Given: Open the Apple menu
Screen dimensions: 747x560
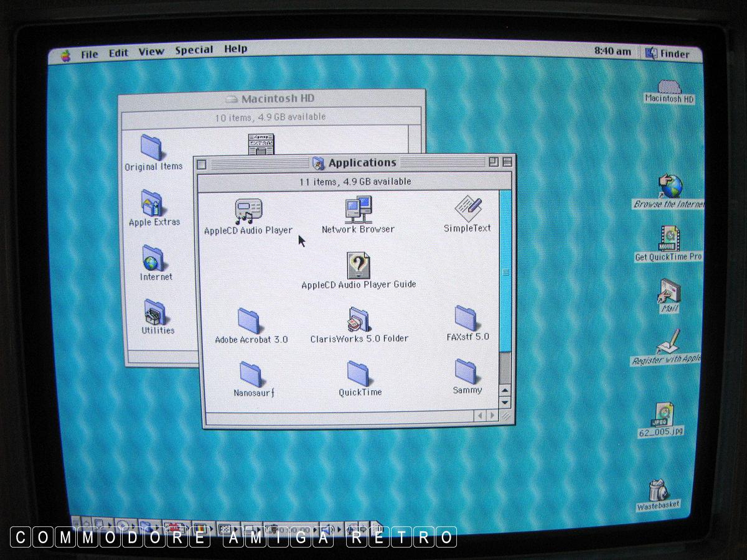Looking at the screenshot, I should click(66, 55).
